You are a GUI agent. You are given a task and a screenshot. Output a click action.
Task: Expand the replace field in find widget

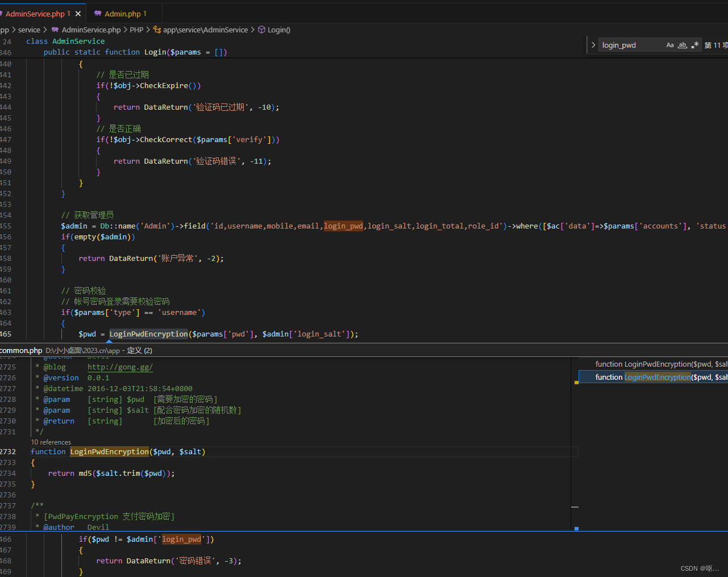tap(593, 45)
